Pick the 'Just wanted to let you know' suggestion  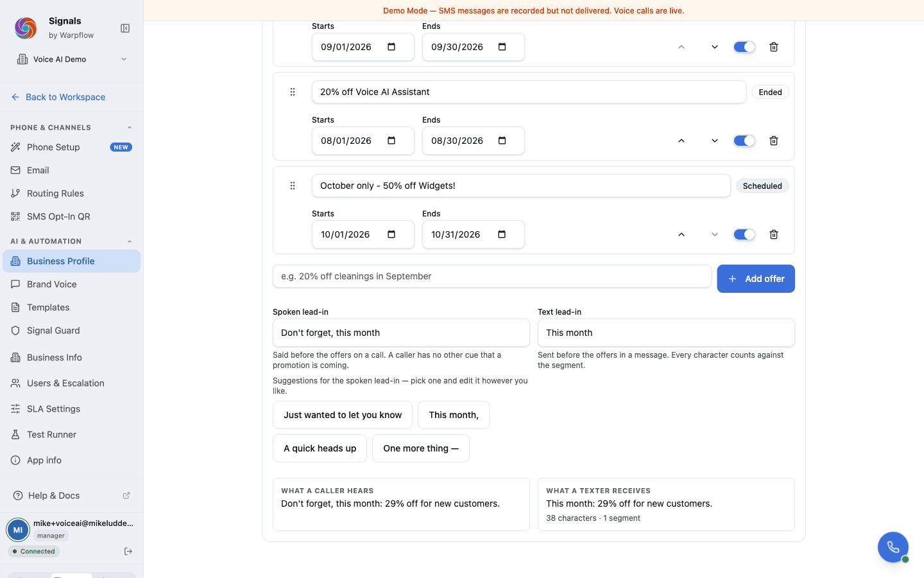343,415
